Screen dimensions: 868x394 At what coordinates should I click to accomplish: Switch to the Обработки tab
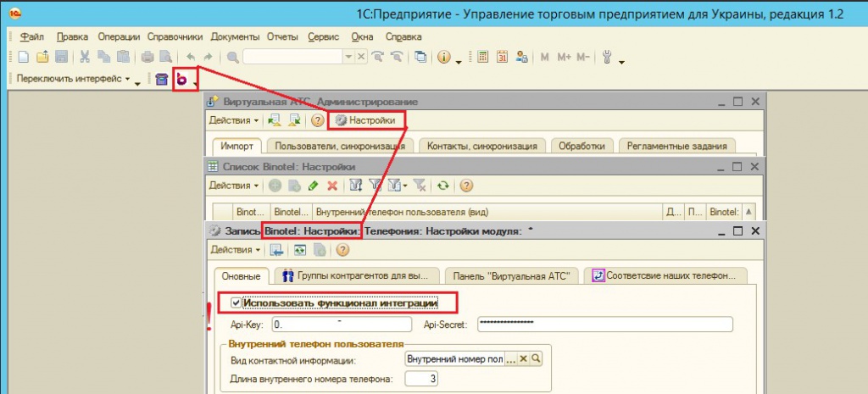pyautogui.click(x=581, y=146)
